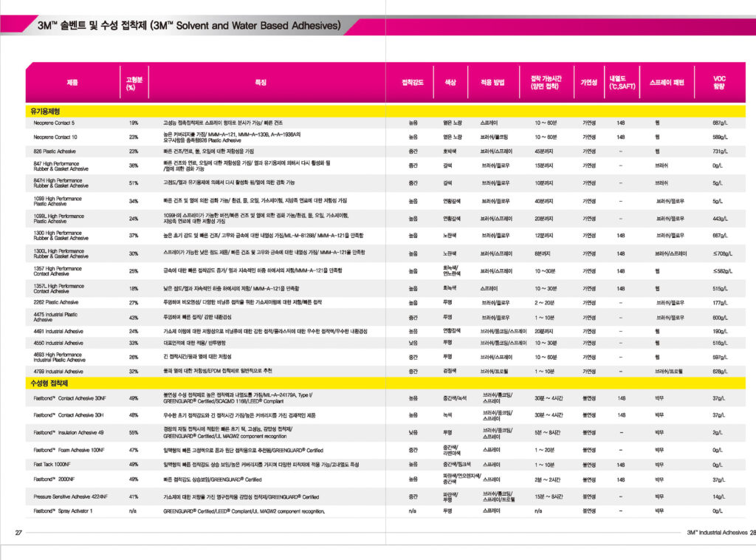
Task: Select product name '4491 Industrial Adhesive'
Action: (58, 332)
